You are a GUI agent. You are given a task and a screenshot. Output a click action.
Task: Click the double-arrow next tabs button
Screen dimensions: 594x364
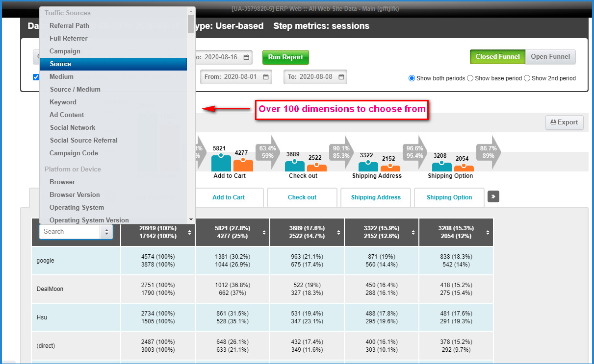click(493, 197)
